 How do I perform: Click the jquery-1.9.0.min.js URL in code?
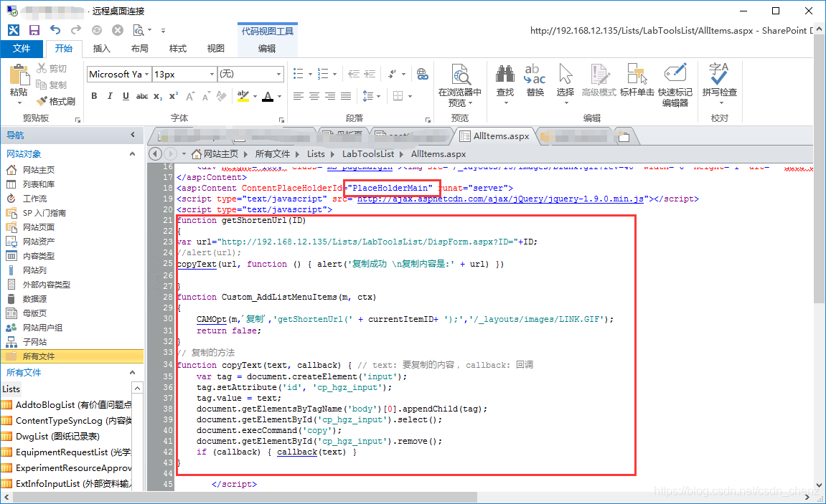point(500,199)
